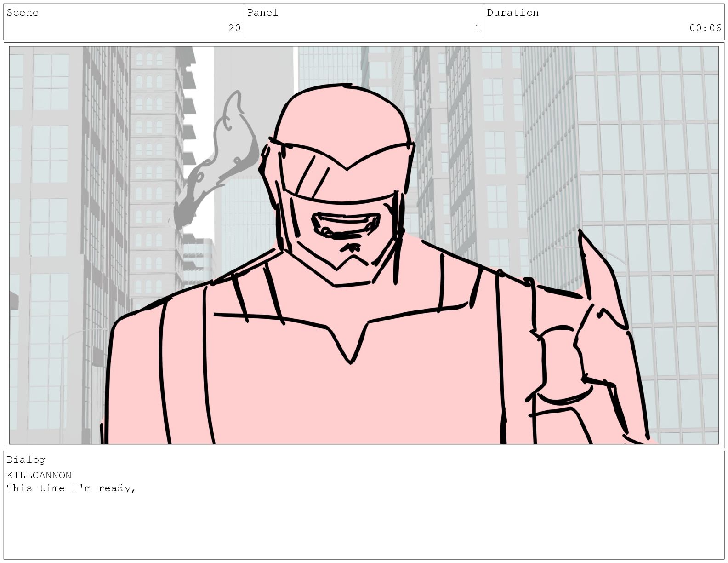The height and width of the screenshot is (563, 728).
Task: Click the dialog line "This time I'm ready,"
Action: click(71, 488)
